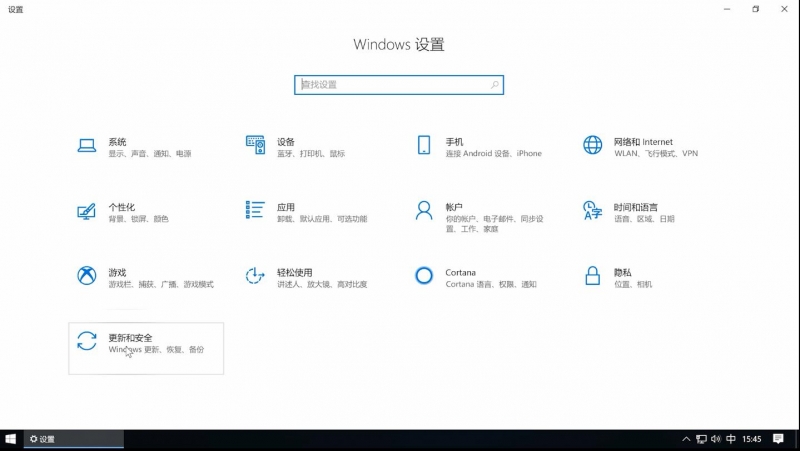Click text WLAN、飞行模式、VPN
The width and height of the screenshot is (800, 451).
tap(656, 154)
